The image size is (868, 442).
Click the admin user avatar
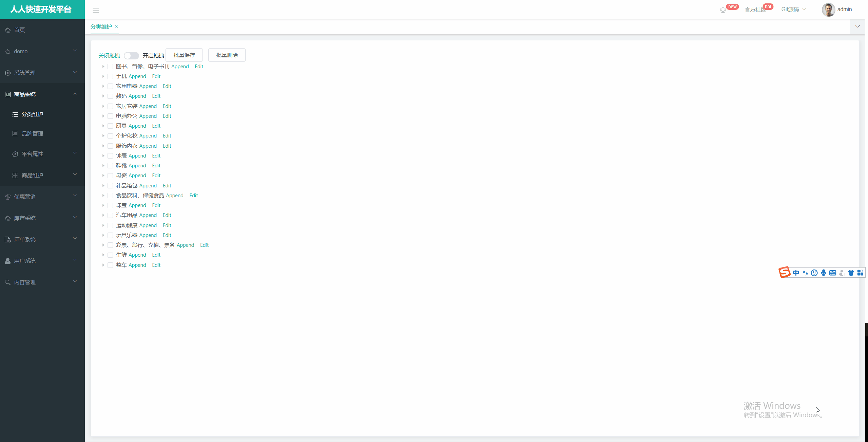pyautogui.click(x=828, y=10)
